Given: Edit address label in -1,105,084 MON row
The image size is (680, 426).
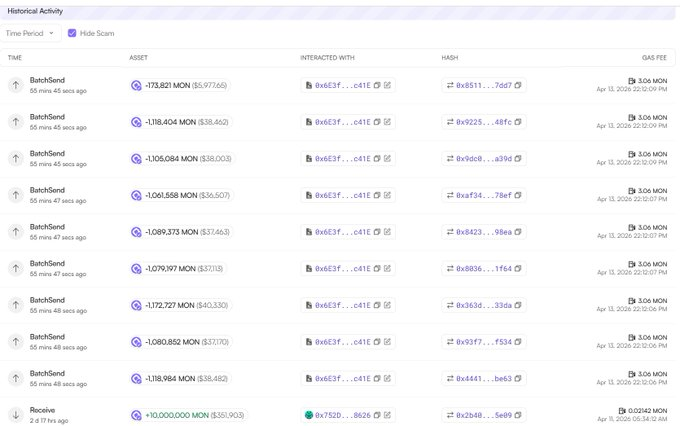Looking at the screenshot, I should click(x=387, y=158).
